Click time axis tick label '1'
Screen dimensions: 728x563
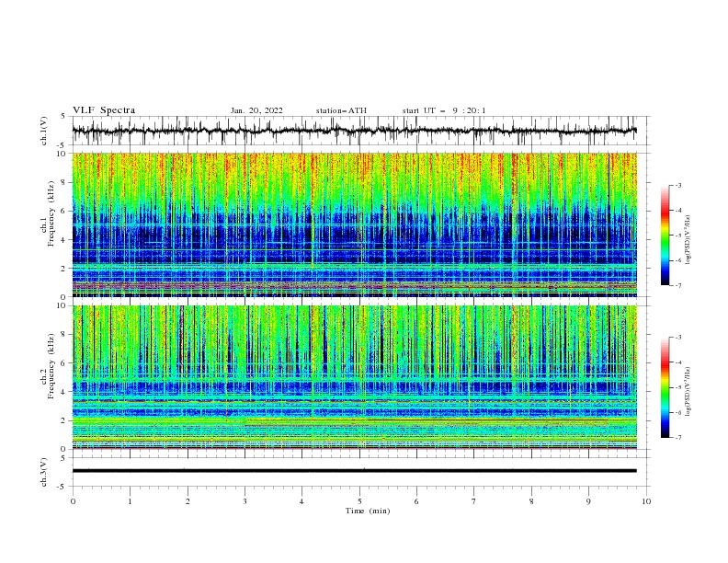(x=130, y=501)
